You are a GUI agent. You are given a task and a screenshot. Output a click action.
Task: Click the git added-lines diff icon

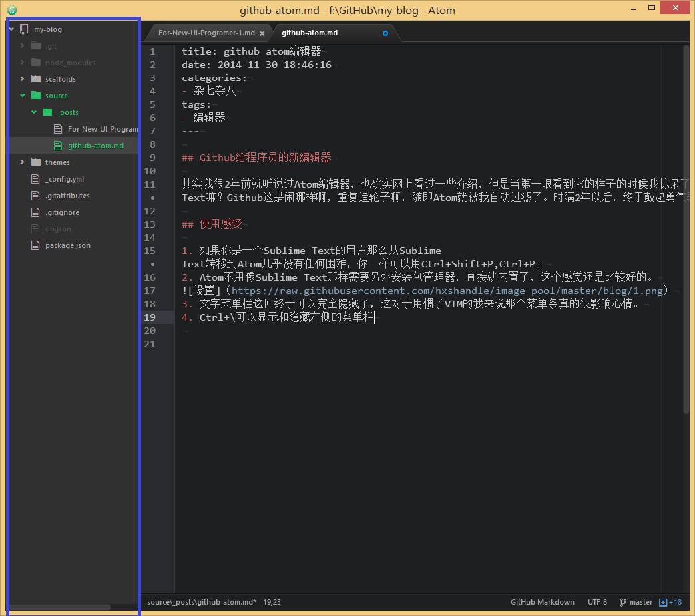tap(663, 602)
